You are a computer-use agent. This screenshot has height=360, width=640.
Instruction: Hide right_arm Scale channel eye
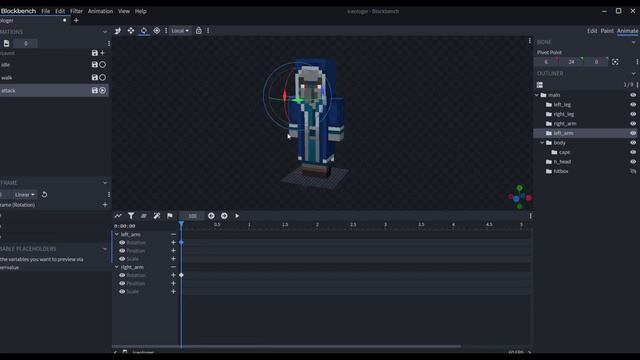[x=122, y=291]
